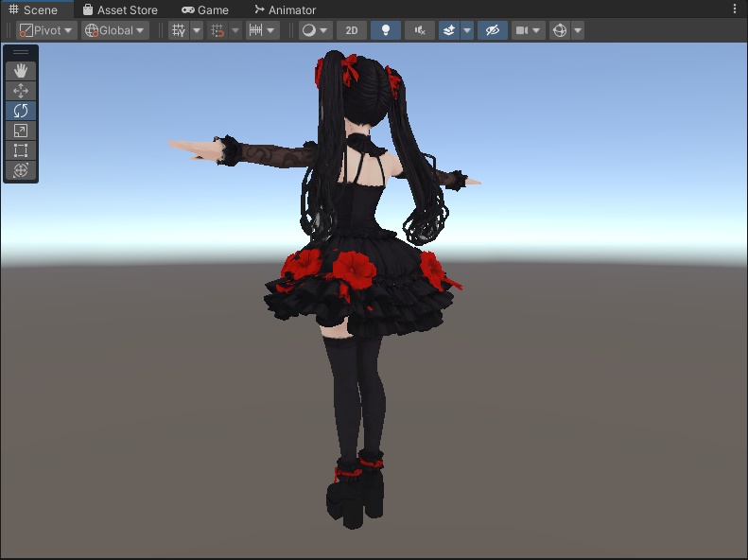Viewport: 748px width, 560px height.
Task: Toggle grid snapping button
Action: click(x=217, y=30)
